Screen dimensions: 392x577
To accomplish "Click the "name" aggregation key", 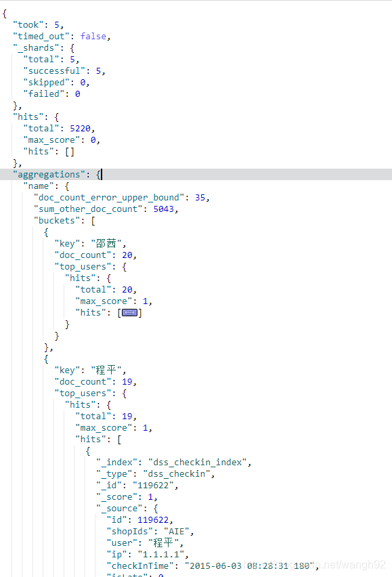I will (39, 186).
